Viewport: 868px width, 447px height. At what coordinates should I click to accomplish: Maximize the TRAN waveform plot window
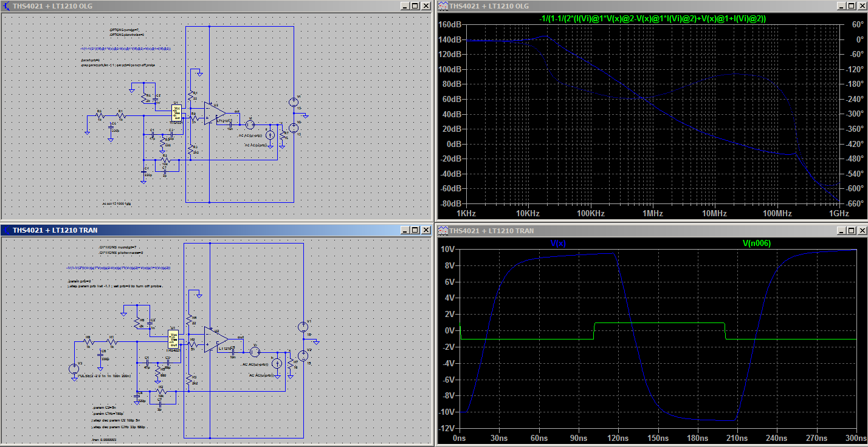point(852,230)
